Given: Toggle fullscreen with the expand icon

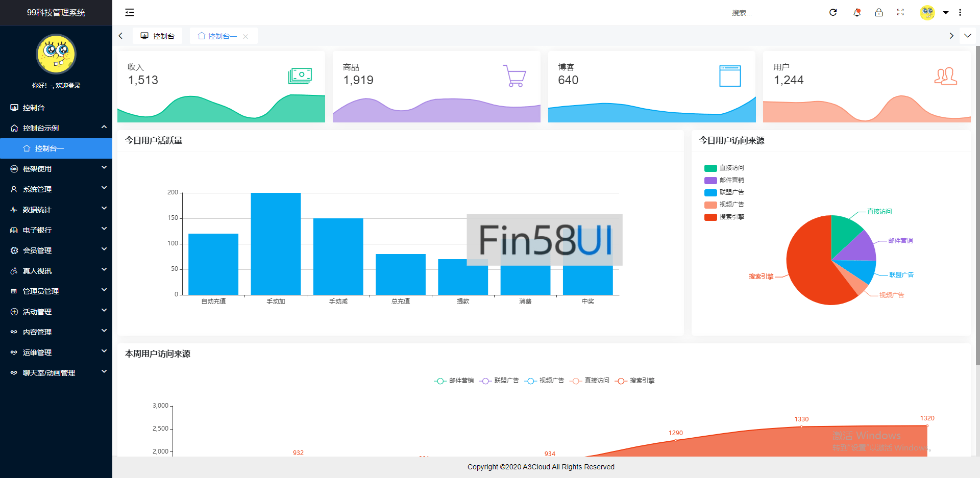Looking at the screenshot, I should (900, 12).
